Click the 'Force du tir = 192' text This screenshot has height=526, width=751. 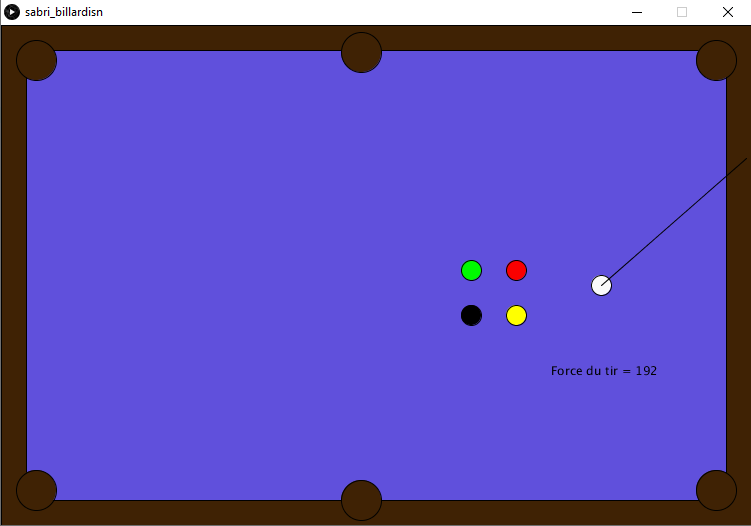(603, 371)
